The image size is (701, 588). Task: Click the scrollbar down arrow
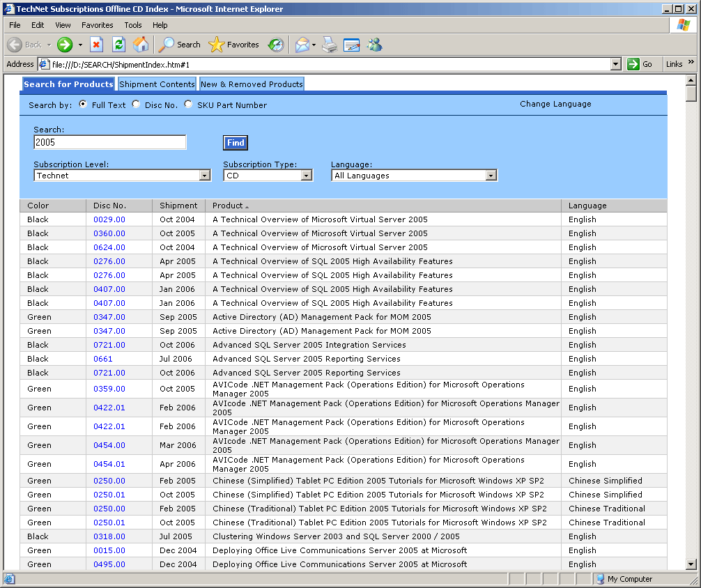691,564
